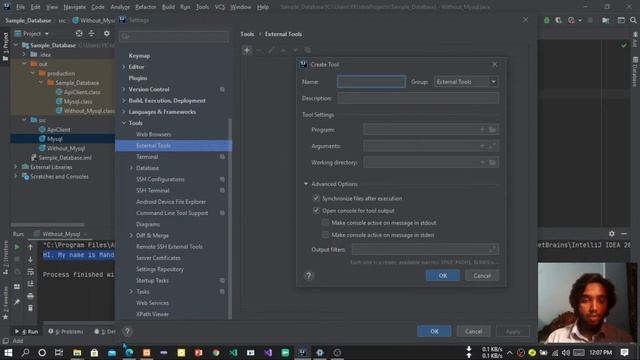Click the expand icon in the Arguments field

492,146
